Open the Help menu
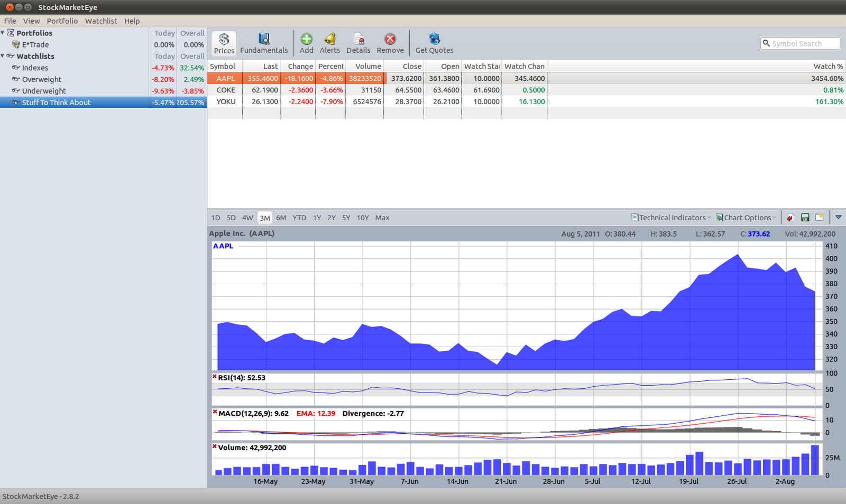This screenshot has height=504, width=846. 132,21
